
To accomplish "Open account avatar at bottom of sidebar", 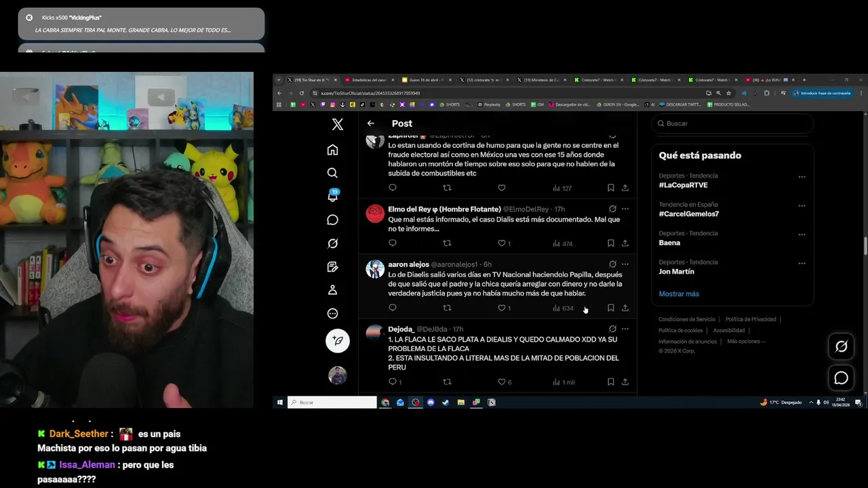I will (x=337, y=375).
